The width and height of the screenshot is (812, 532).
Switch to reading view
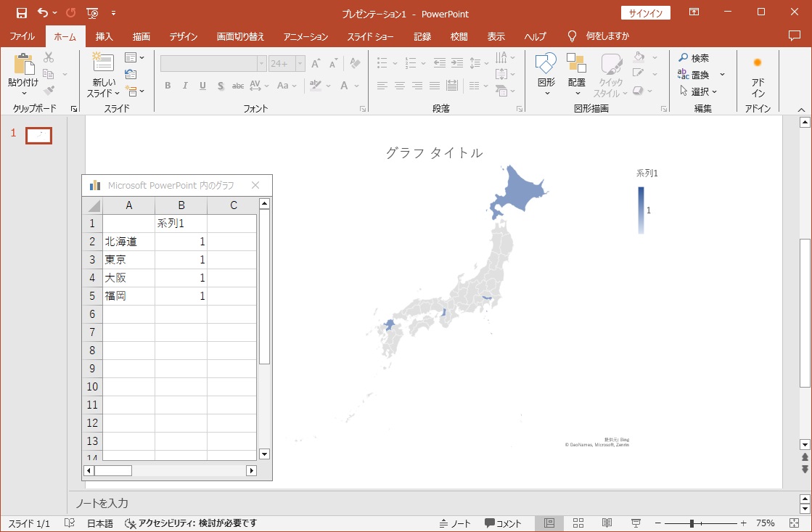pyautogui.click(x=607, y=523)
